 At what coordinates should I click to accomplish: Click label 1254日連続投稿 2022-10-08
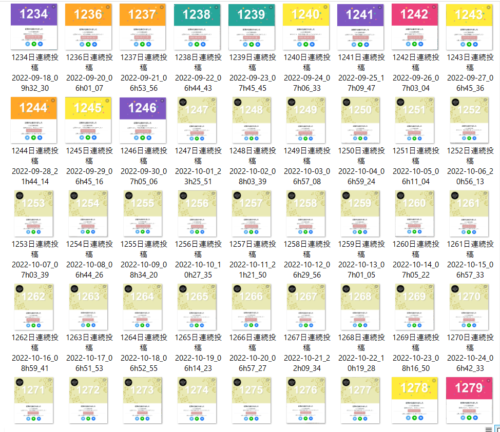pyautogui.click(x=89, y=259)
